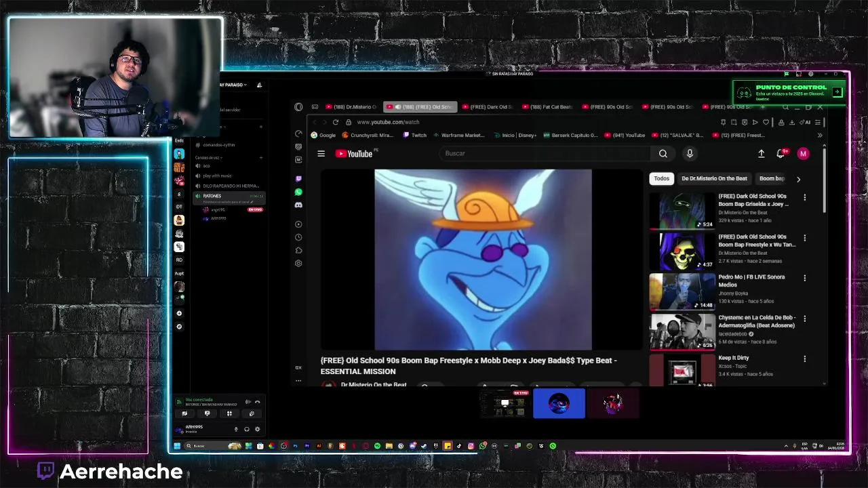Select the blue avatar stream tile below the video
The height and width of the screenshot is (488, 868).
pyautogui.click(x=559, y=403)
